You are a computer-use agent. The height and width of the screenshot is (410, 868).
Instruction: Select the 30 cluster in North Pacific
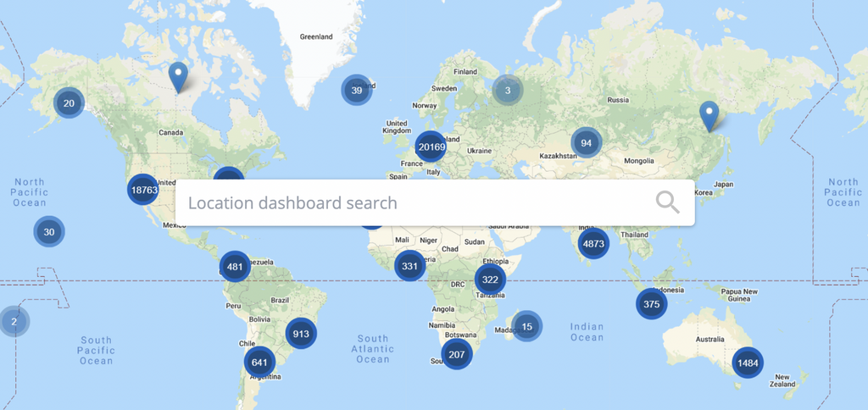pos(49,231)
